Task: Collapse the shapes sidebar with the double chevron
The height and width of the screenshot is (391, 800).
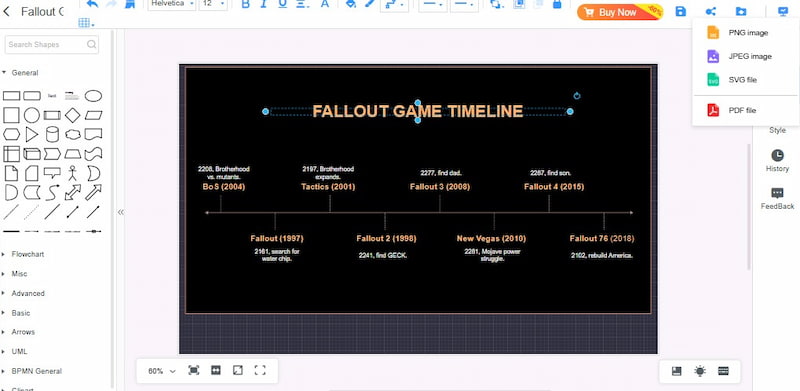Action: point(120,212)
